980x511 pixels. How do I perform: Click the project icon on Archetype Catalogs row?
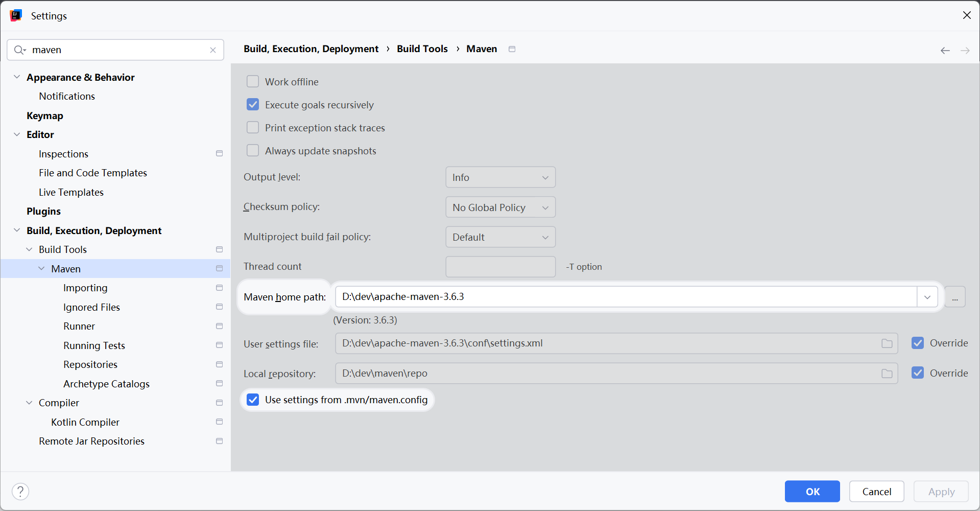220,384
